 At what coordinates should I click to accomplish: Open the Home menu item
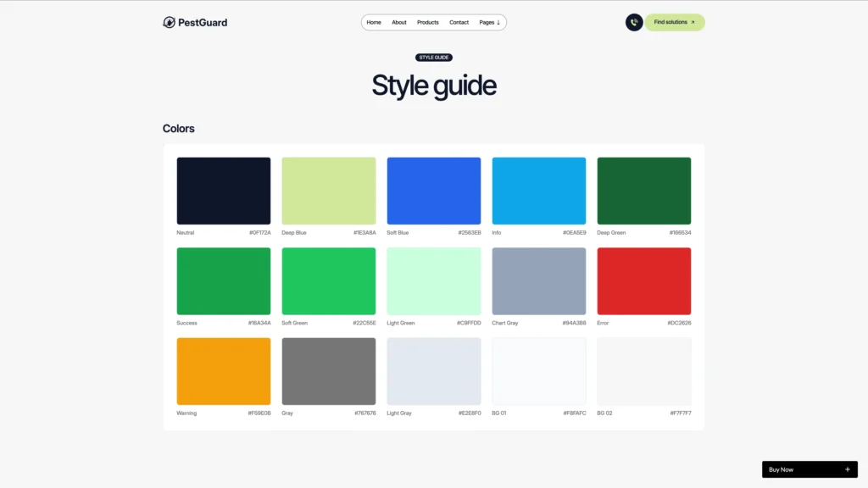(x=374, y=22)
